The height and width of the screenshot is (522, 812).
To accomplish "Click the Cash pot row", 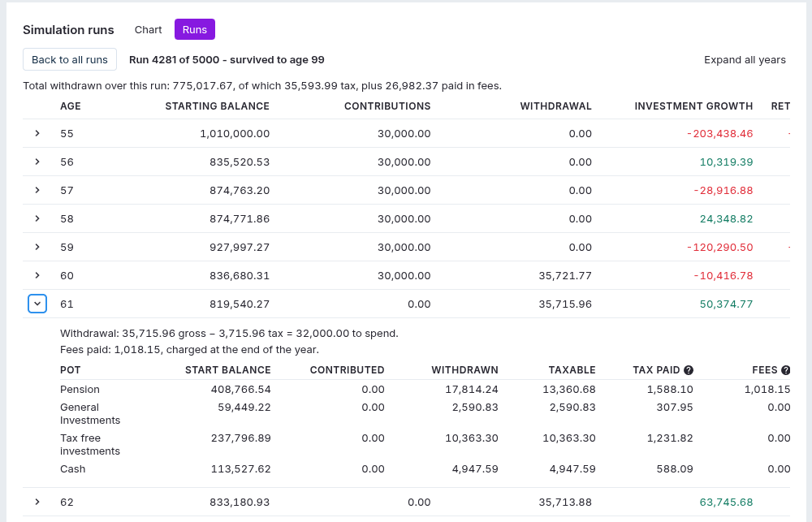I will tap(425, 469).
